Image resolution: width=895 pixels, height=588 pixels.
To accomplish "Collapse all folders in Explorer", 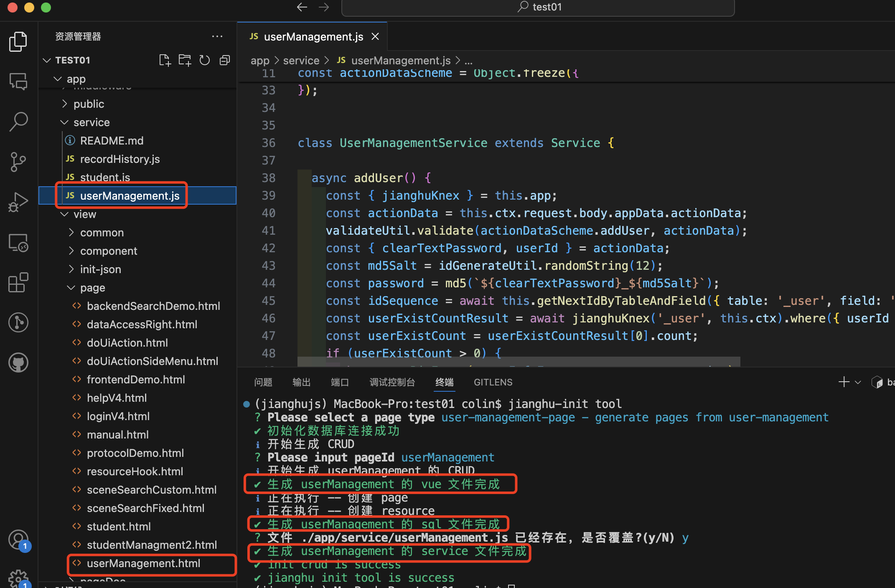I will tap(224, 60).
